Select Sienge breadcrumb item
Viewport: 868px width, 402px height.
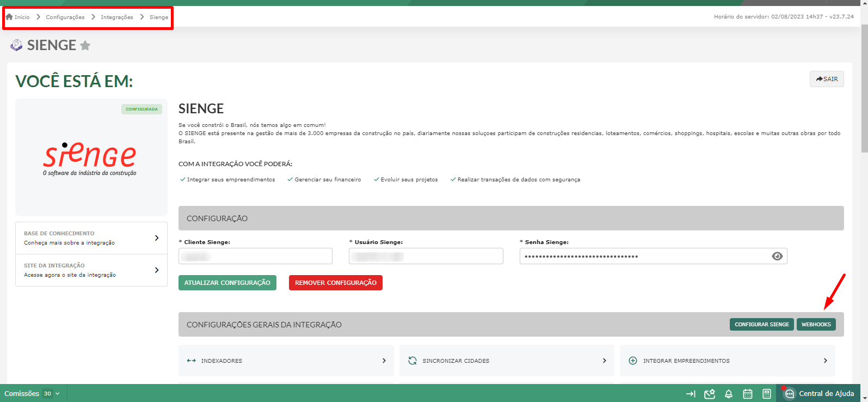coord(159,17)
